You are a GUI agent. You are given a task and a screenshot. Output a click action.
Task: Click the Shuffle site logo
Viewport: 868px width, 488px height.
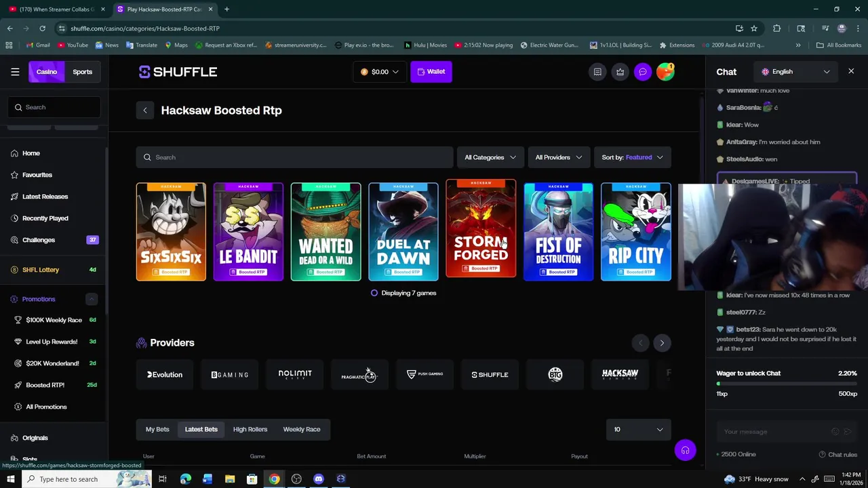[x=178, y=72]
